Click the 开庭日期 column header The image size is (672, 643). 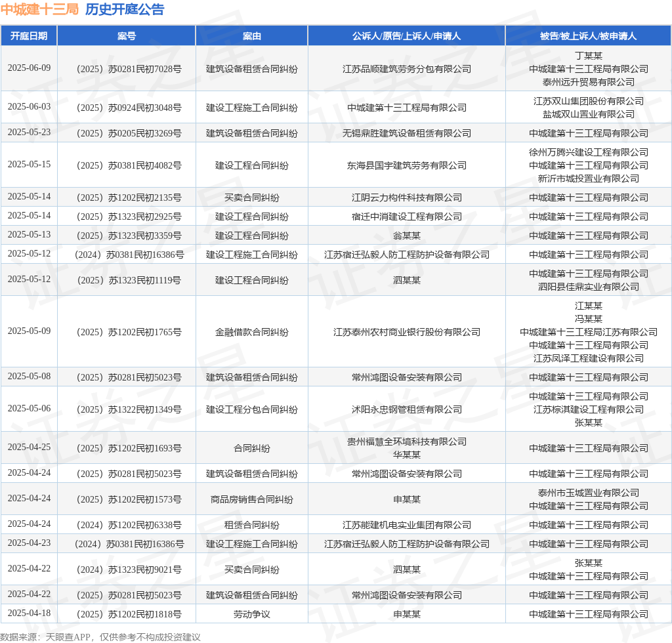(x=29, y=36)
